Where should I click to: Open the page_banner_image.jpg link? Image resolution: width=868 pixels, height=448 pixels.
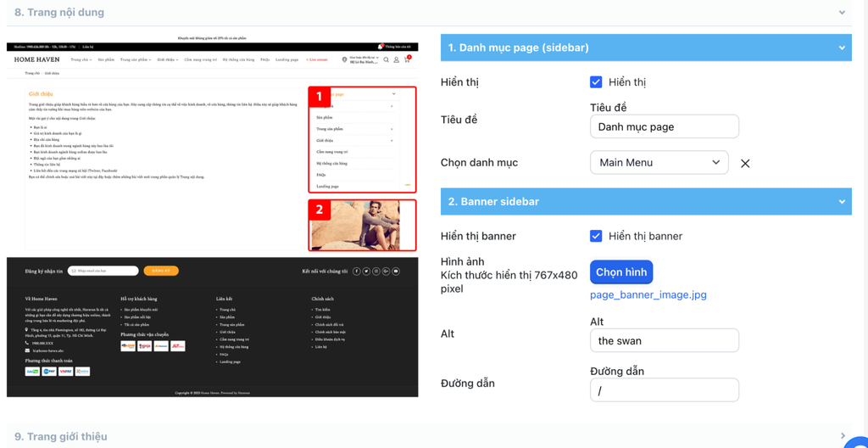pos(648,295)
